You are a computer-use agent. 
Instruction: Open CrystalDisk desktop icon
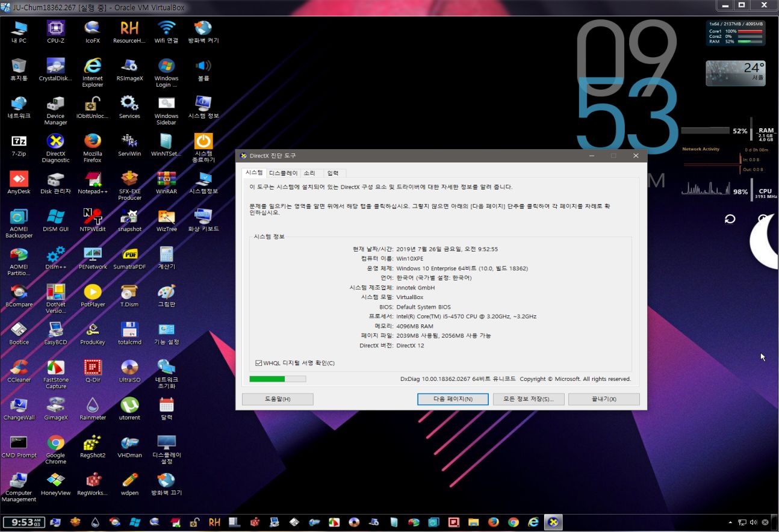55,69
